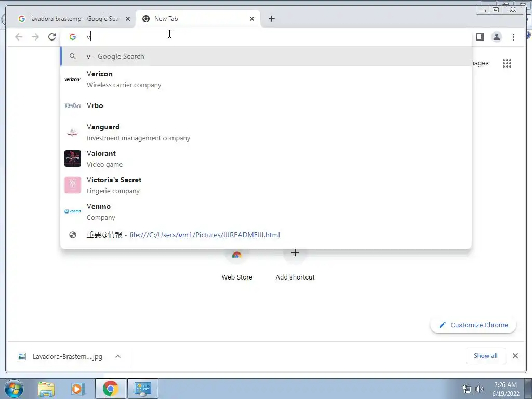532x399 pixels.
Task: Click the Valorant game thumbnail
Action: pyautogui.click(x=73, y=158)
